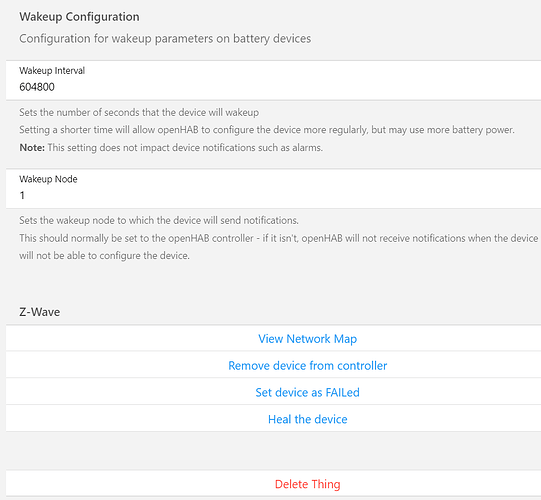Click the bold Note about alarms

(171, 148)
